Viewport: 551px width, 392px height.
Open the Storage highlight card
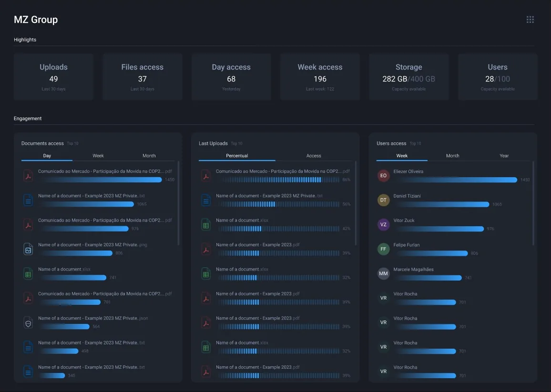click(x=408, y=77)
